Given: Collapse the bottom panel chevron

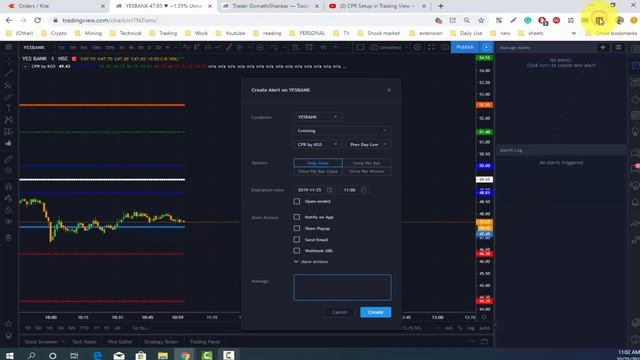Looking at the screenshot, I should tap(471, 341).
